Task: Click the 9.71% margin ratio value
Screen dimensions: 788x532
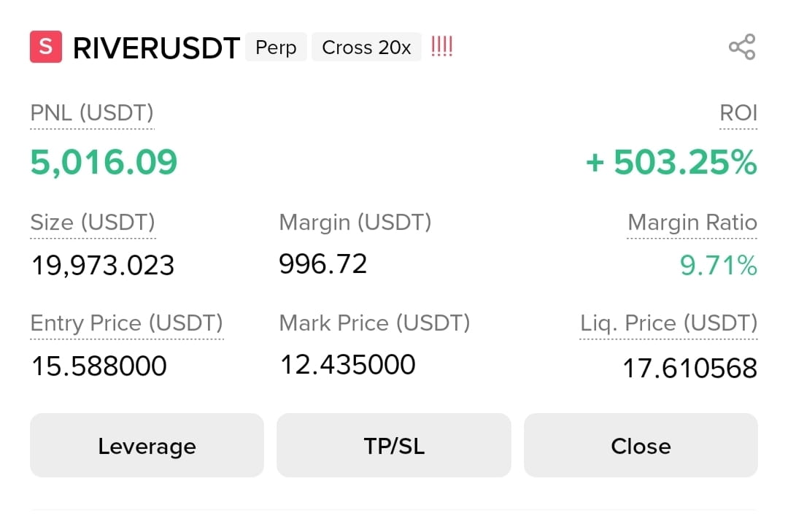Action: tap(718, 266)
